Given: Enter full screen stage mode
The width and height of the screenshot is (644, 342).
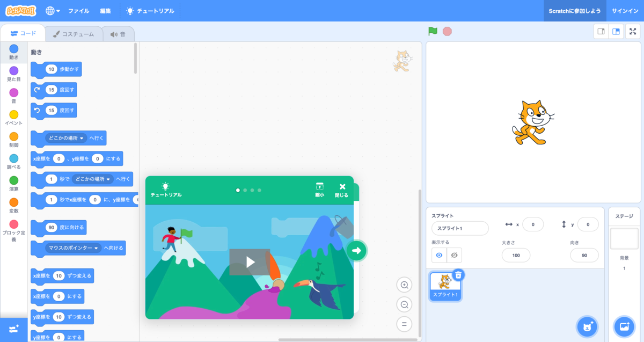Looking at the screenshot, I should [632, 32].
